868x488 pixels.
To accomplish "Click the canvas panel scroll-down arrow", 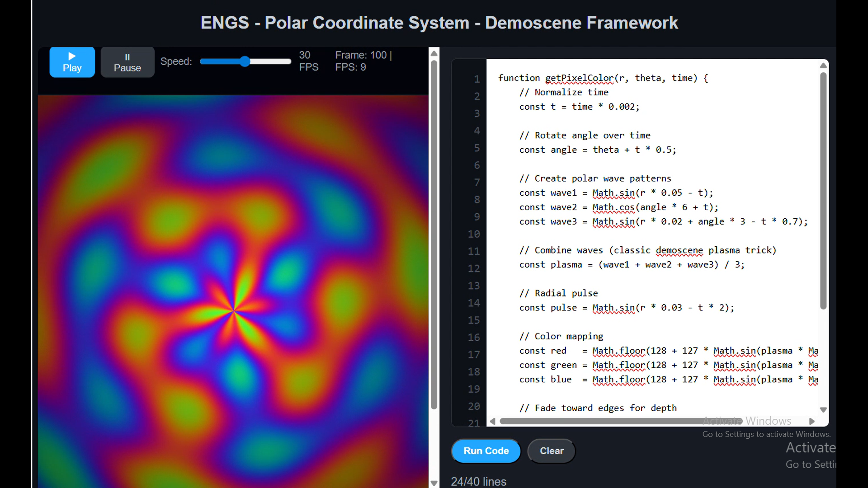I will click(434, 483).
